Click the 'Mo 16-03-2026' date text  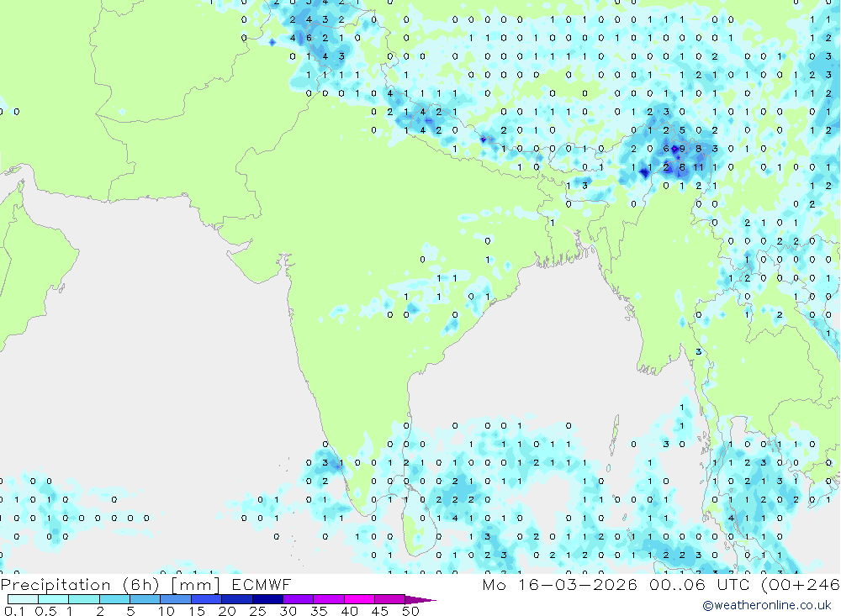(x=559, y=584)
